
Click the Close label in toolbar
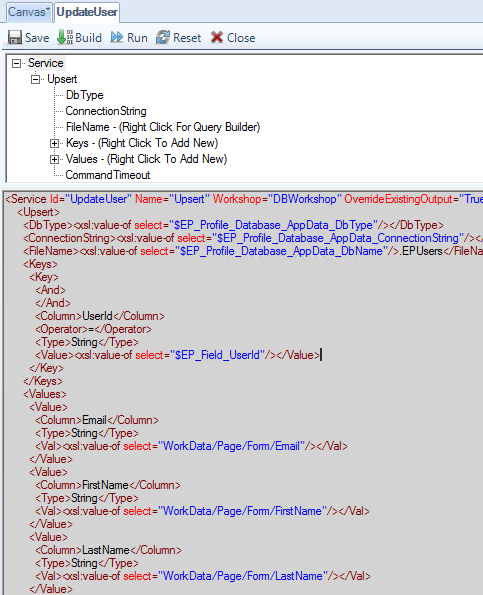241,38
